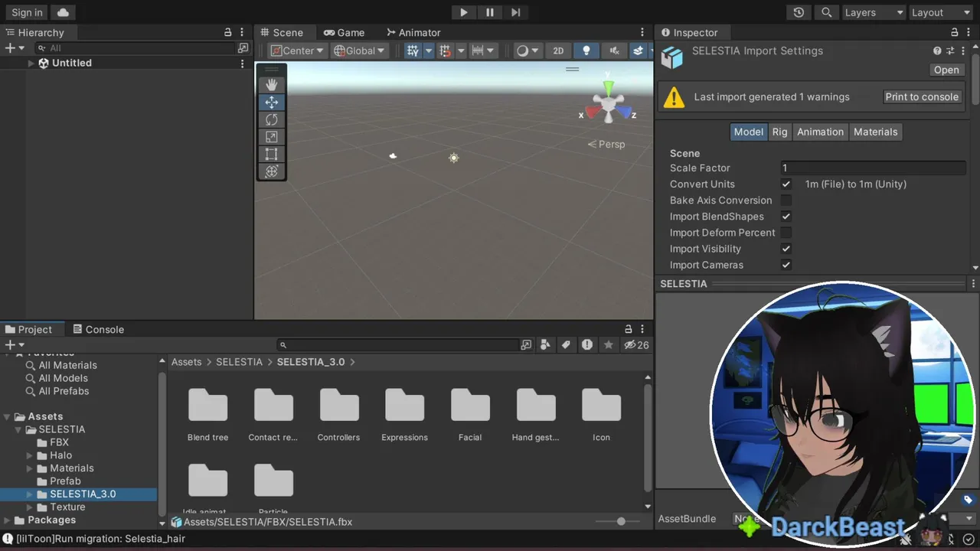Expand the Untitled scene in Hierarchy

[31, 64]
